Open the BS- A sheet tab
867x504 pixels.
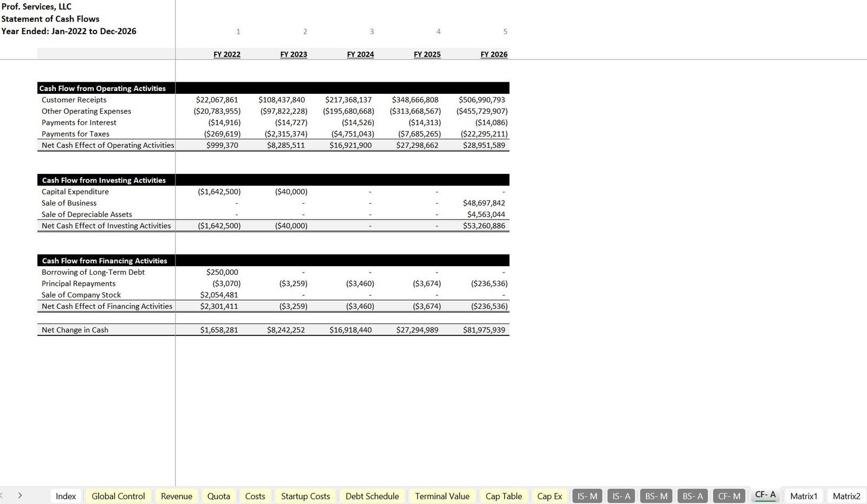tap(693, 496)
